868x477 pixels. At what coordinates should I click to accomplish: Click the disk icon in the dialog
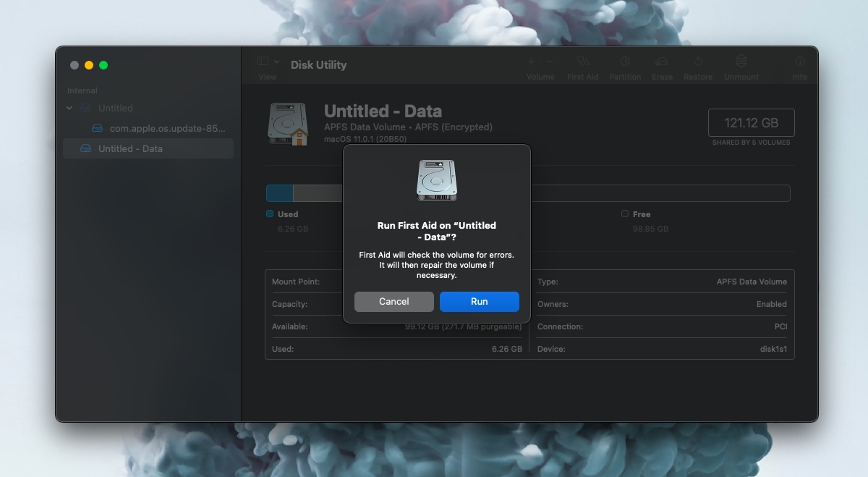coord(436,180)
